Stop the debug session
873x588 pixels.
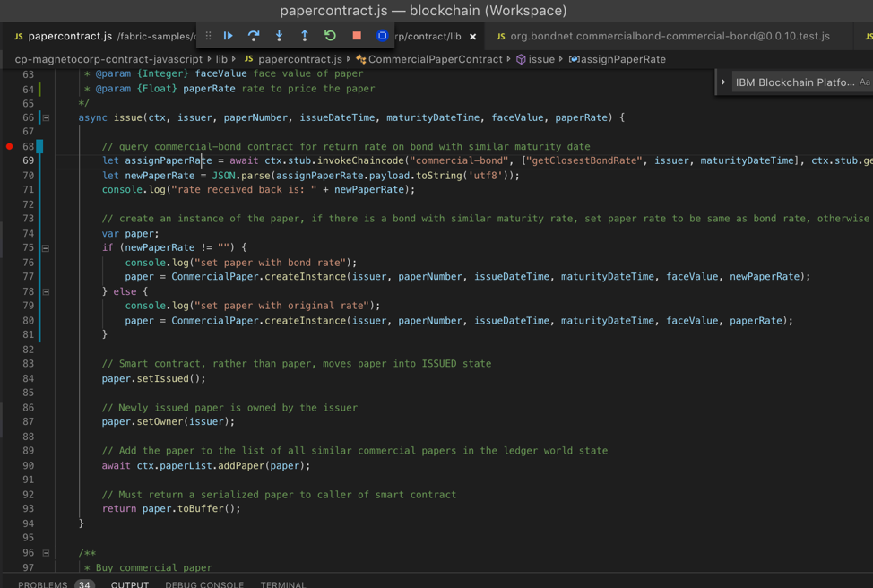click(357, 36)
